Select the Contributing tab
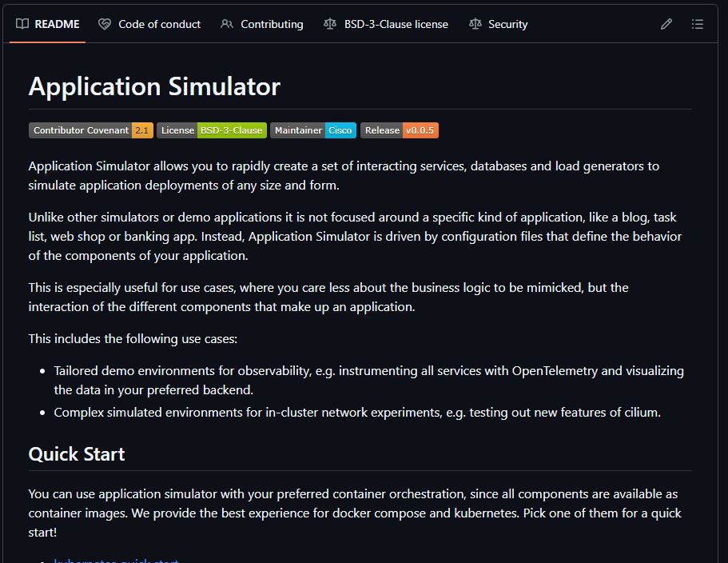This screenshot has width=728, height=563. click(x=272, y=24)
